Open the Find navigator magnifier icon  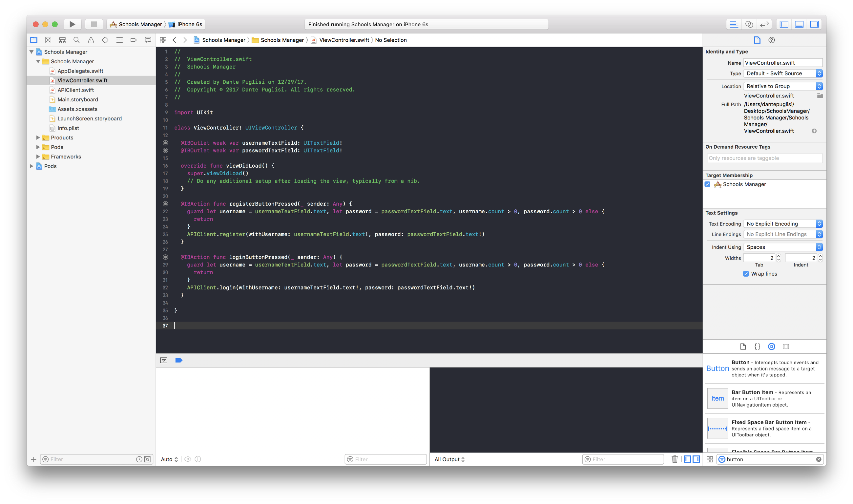click(76, 40)
